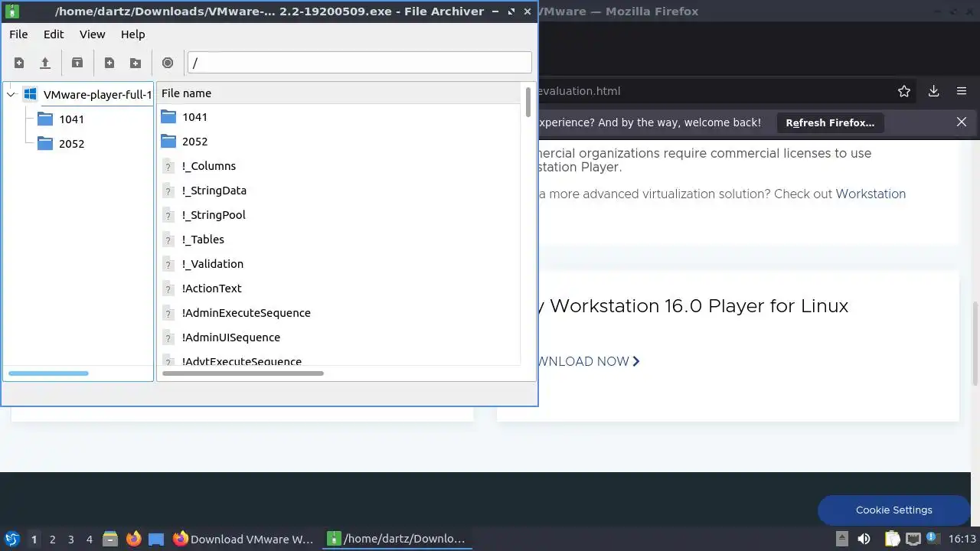Switch to desktop 3 in pager
This screenshot has width=980, height=551.
coord(70,540)
